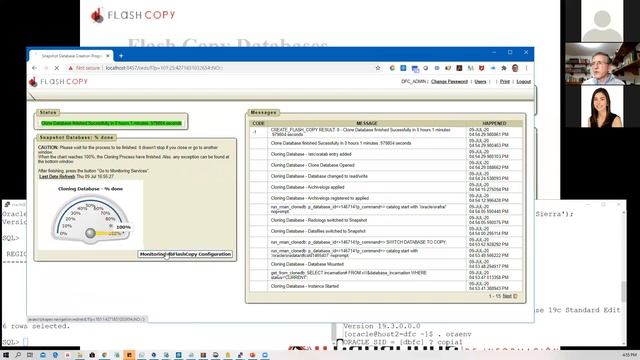
Task: Click the background terminal window scrollbar
Action: [x=623, y=278]
